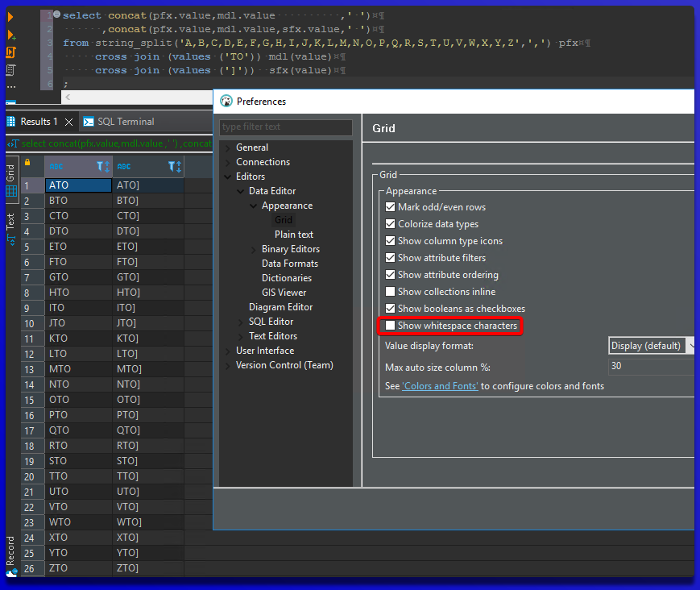This screenshot has width=700, height=590.
Task: Open the Value display format dropdown
Action: click(x=650, y=344)
